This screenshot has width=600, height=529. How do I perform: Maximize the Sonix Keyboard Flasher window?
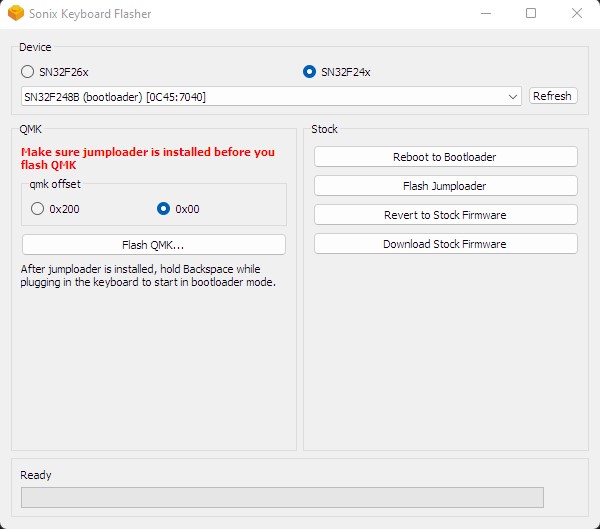click(531, 13)
